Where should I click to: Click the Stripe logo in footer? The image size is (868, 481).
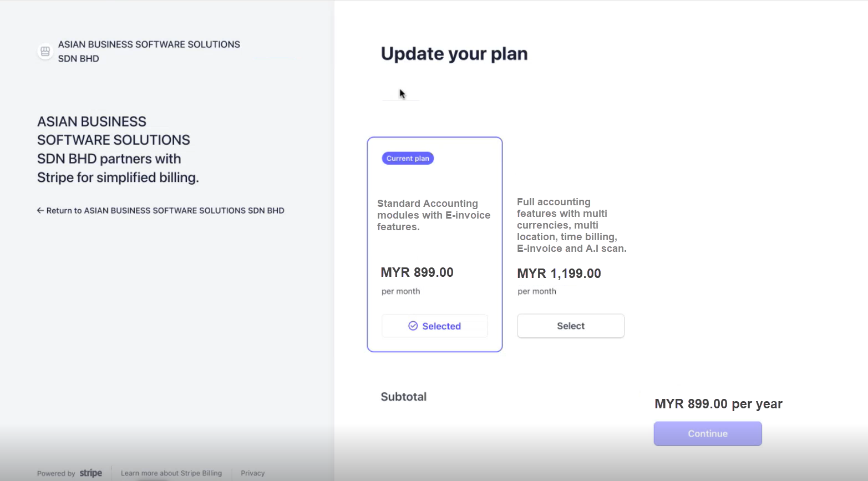click(x=91, y=473)
